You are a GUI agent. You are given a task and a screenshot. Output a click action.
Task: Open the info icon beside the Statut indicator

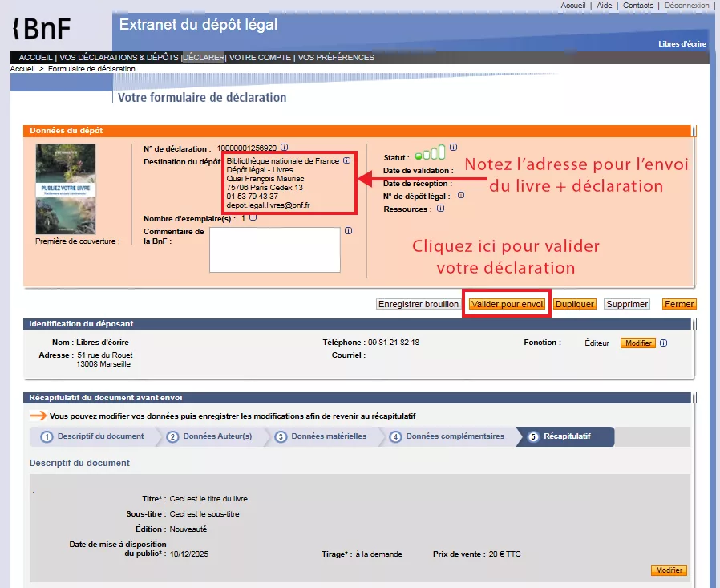[454, 146]
